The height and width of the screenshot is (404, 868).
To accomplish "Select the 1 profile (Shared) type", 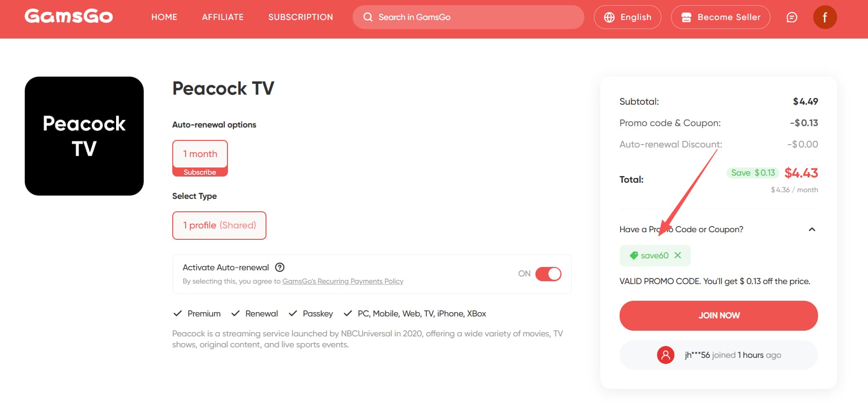I will (x=219, y=225).
